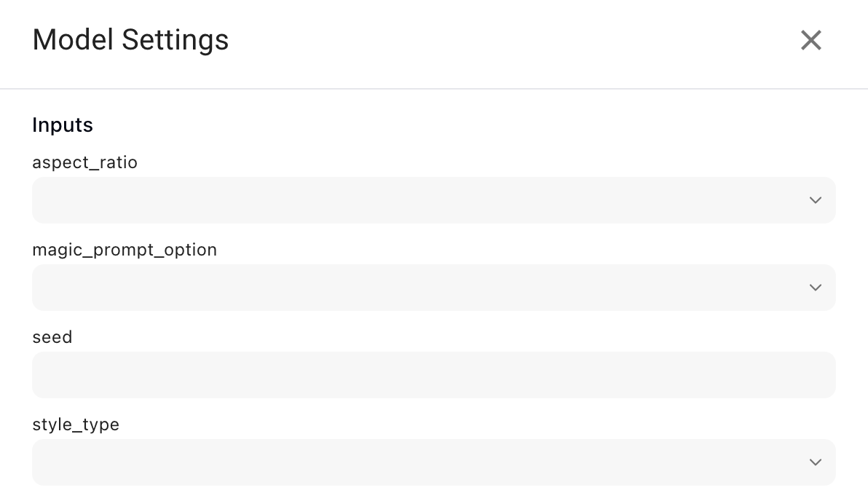Viewport: 868px width, 498px height.
Task: Show magic_prompt_option choices with its arrow
Action: (815, 288)
